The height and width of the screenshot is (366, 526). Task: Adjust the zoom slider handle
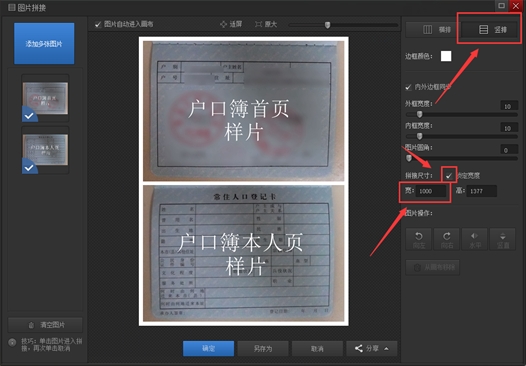point(327,25)
